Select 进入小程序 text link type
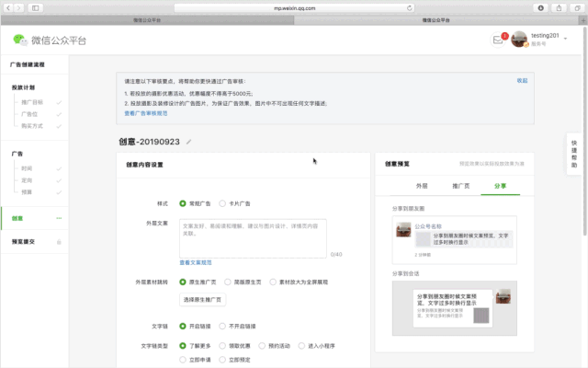 (x=301, y=346)
